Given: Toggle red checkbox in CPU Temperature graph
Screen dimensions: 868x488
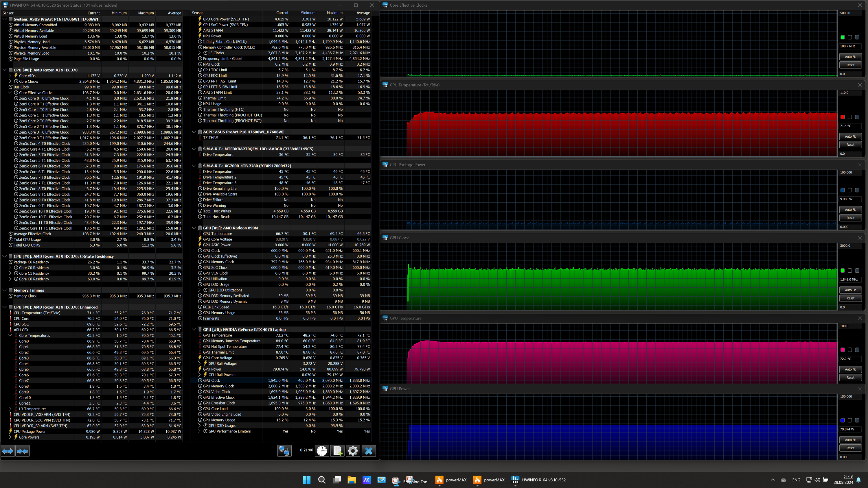Looking at the screenshot, I should point(843,117).
